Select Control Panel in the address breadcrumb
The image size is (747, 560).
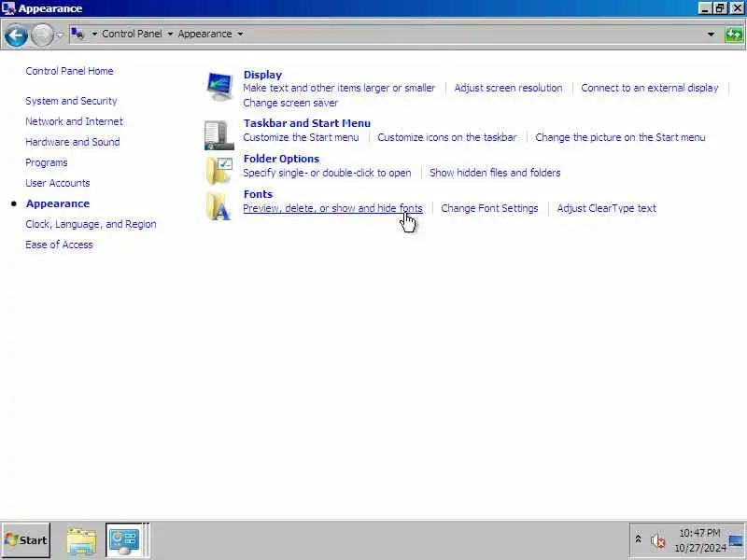[132, 34]
